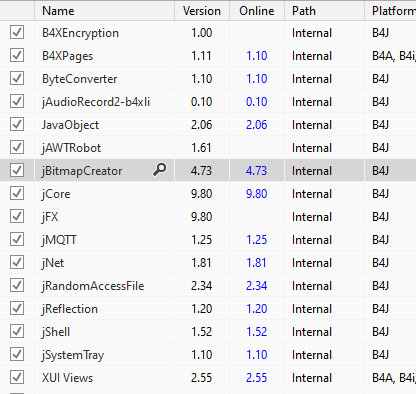
Task: Uncheck the jFX library checkbox
Action: (x=17, y=216)
